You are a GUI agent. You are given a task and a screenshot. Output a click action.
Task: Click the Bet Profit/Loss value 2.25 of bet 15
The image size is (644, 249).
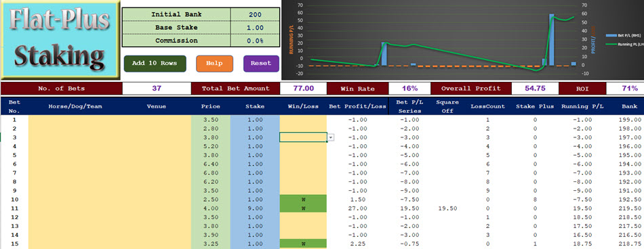coord(358,244)
